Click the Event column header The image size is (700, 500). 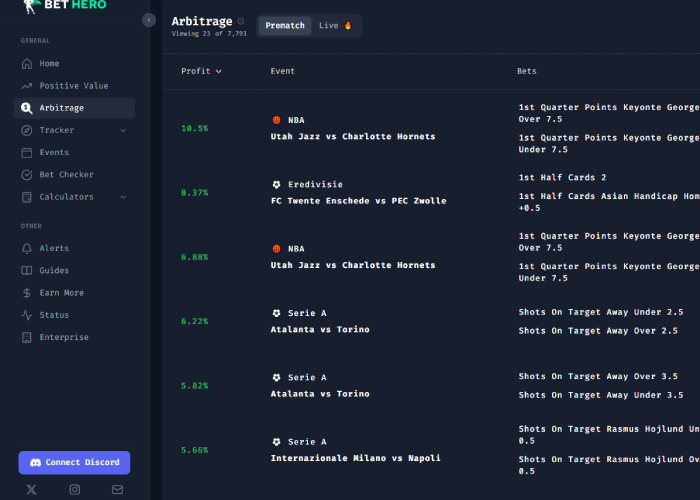coord(282,71)
